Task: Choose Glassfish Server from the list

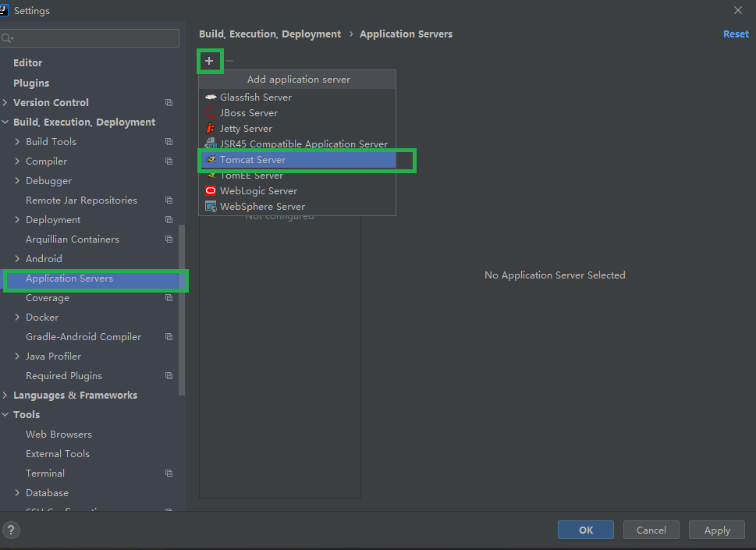Action: [297, 98]
